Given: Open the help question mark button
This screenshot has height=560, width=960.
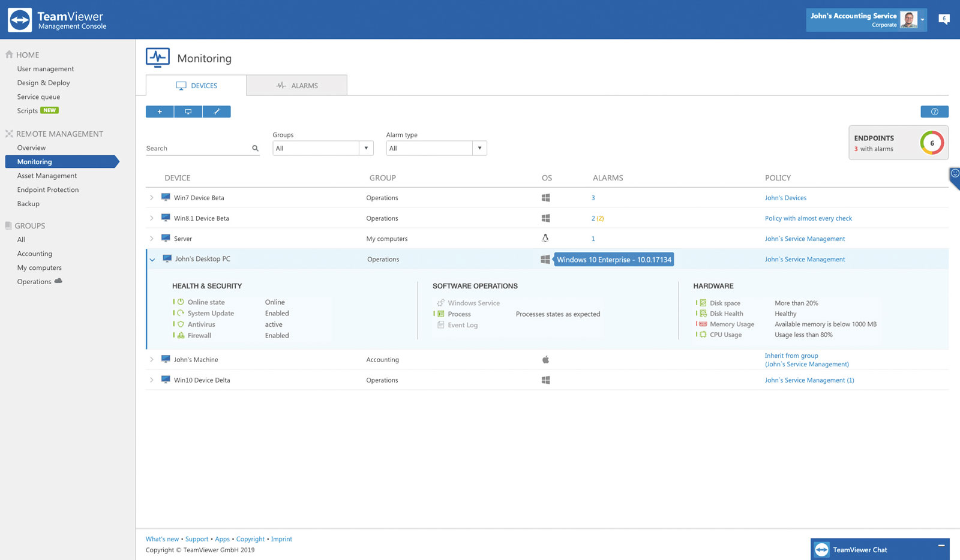Looking at the screenshot, I should (x=934, y=112).
